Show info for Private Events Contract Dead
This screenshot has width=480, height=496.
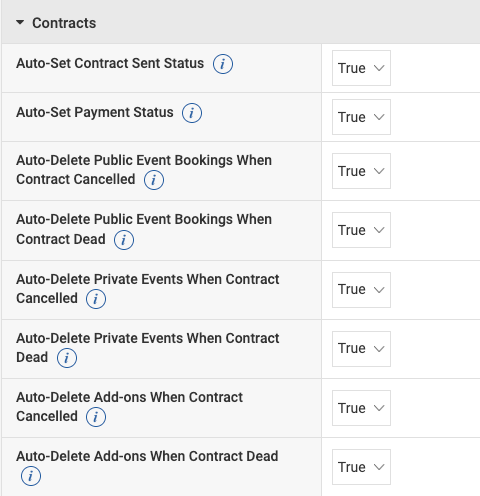click(67, 358)
